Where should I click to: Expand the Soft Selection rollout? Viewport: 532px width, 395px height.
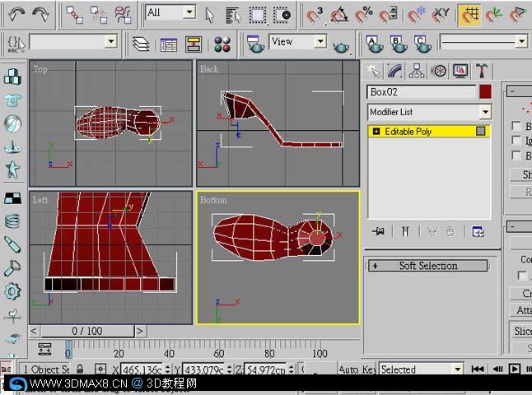pyautogui.click(x=428, y=266)
